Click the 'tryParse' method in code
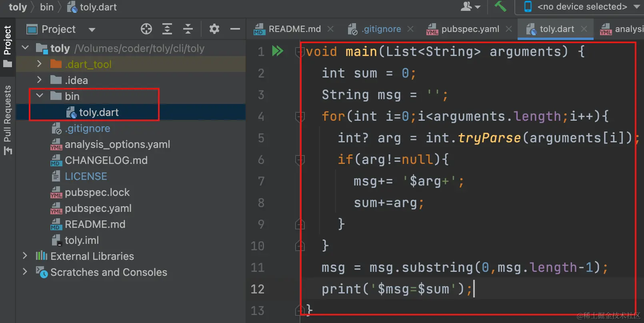Viewport: 644px width, 323px height. tap(489, 138)
